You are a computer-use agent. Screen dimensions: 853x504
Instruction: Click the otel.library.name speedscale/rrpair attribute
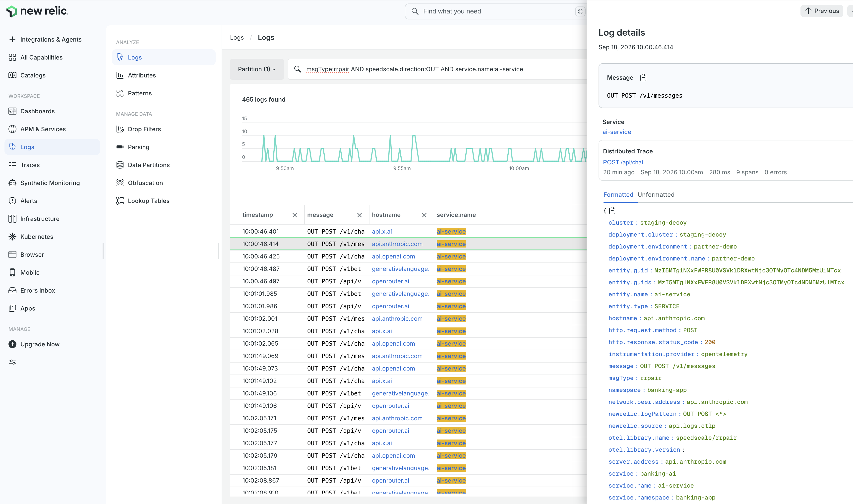click(672, 438)
